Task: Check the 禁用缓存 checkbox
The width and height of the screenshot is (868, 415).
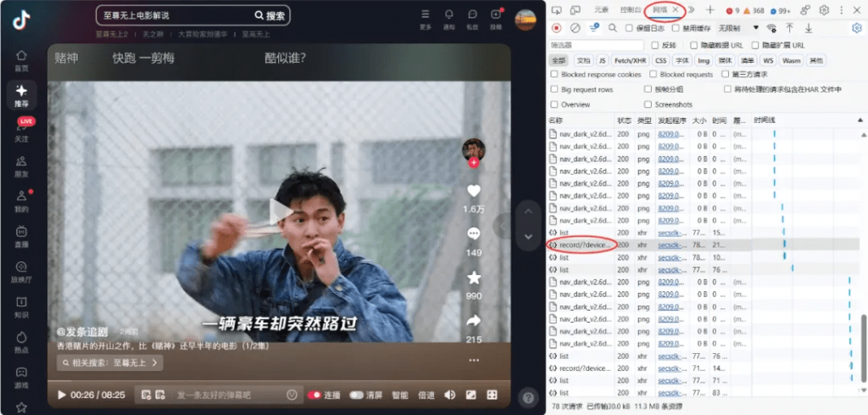Action: click(x=676, y=28)
